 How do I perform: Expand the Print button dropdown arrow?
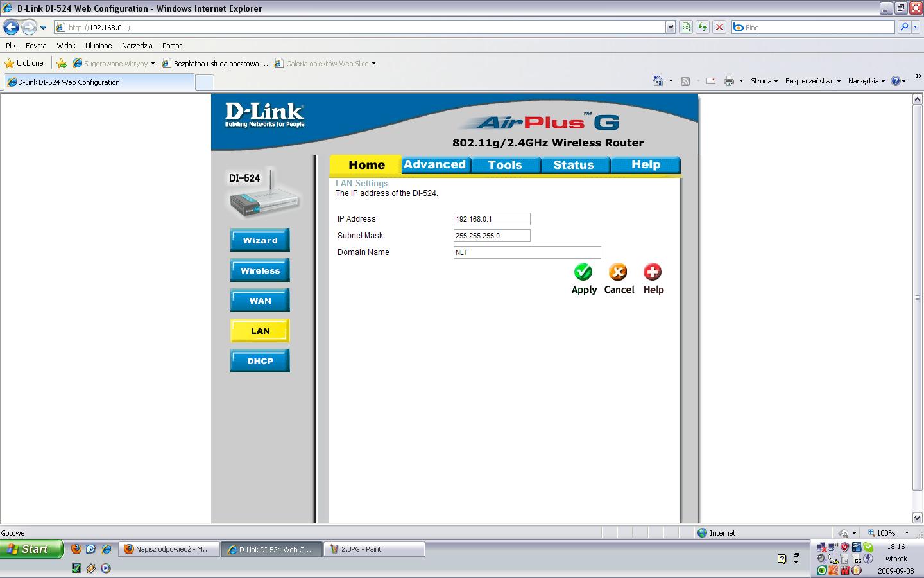tap(741, 81)
